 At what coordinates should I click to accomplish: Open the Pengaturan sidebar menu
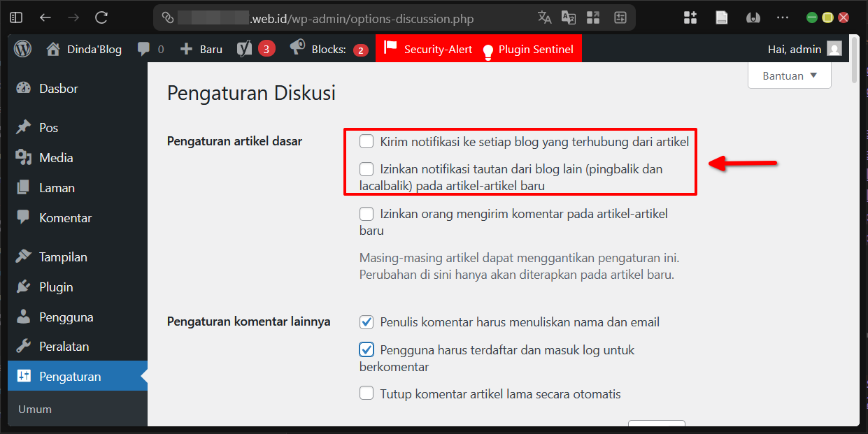coord(59,375)
